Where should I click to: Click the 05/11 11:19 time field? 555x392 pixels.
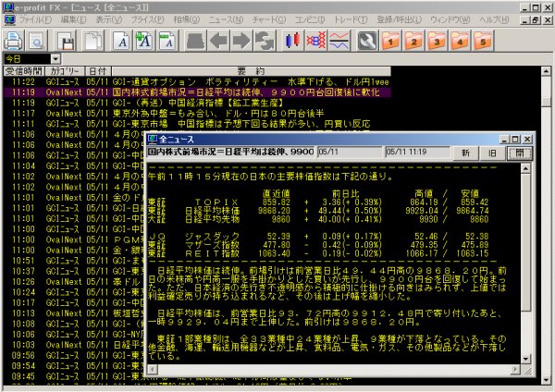click(x=418, y=153)
